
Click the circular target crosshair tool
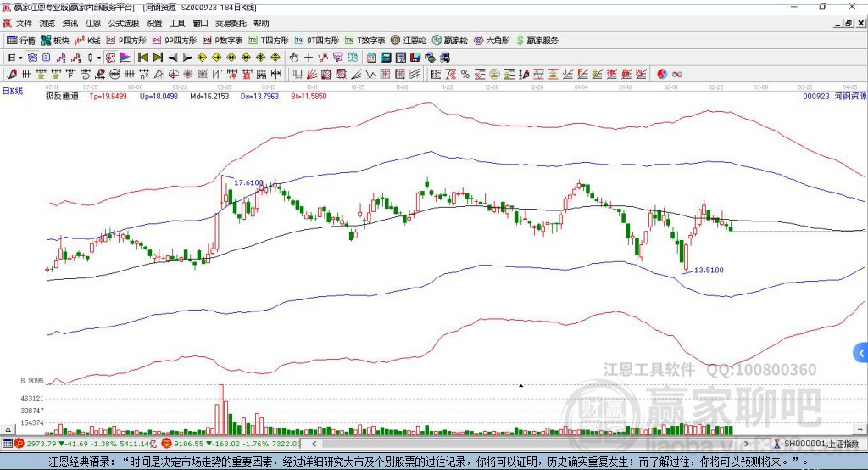point(173,75)
